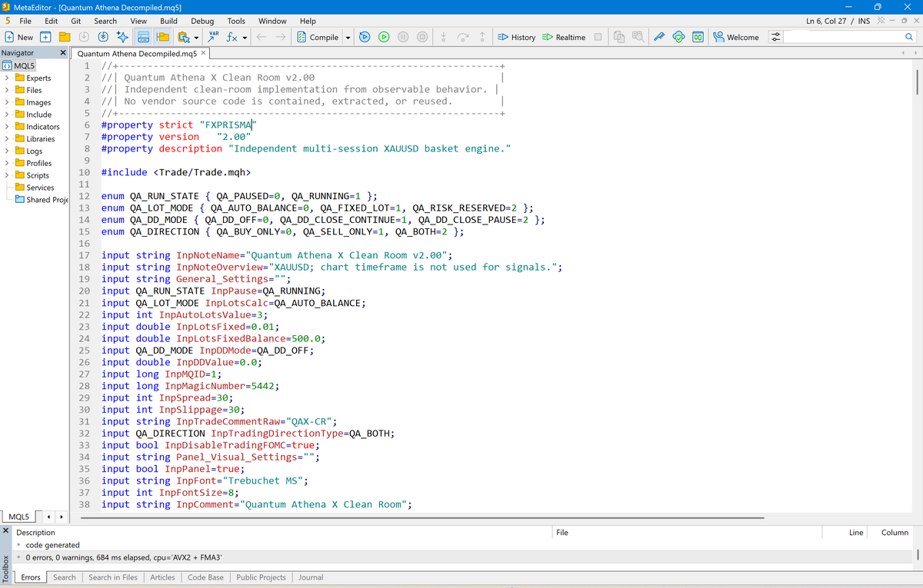The height and width of the screenshot is (588, 923).
Task: Click the toolbar search input field
Action: tap(841, 37)
